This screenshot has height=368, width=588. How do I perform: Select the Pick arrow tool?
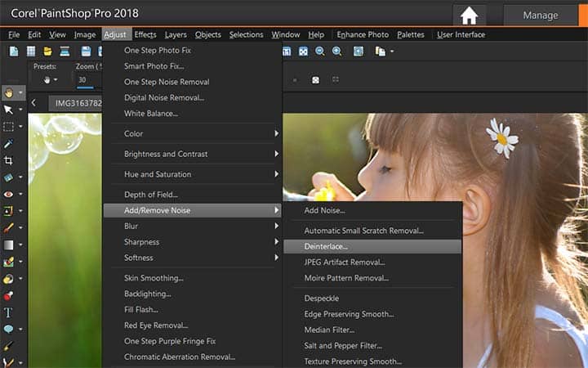click(x=8, y=110)
